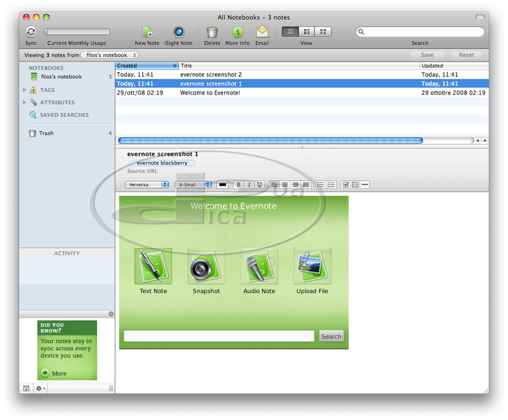This screenshot has width=508, height=420.
Task: Insert a checkbox with the to-do button
Action: pyautogui.click(x=346, y=185)
